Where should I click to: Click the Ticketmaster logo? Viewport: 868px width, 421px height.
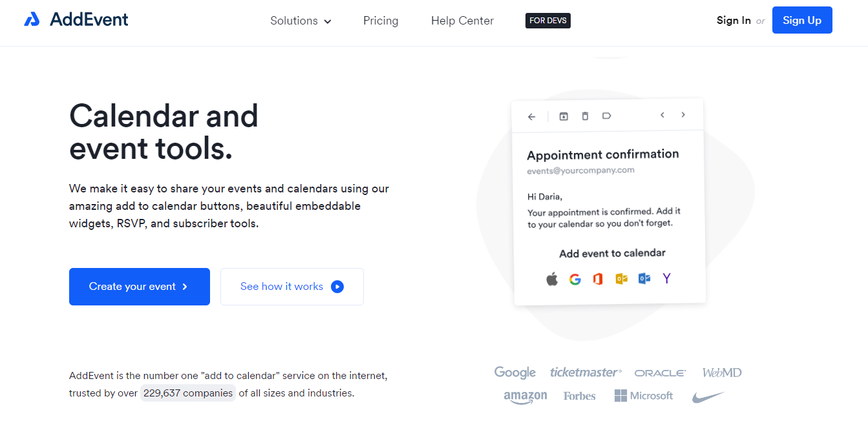click(x=586, y=372)
